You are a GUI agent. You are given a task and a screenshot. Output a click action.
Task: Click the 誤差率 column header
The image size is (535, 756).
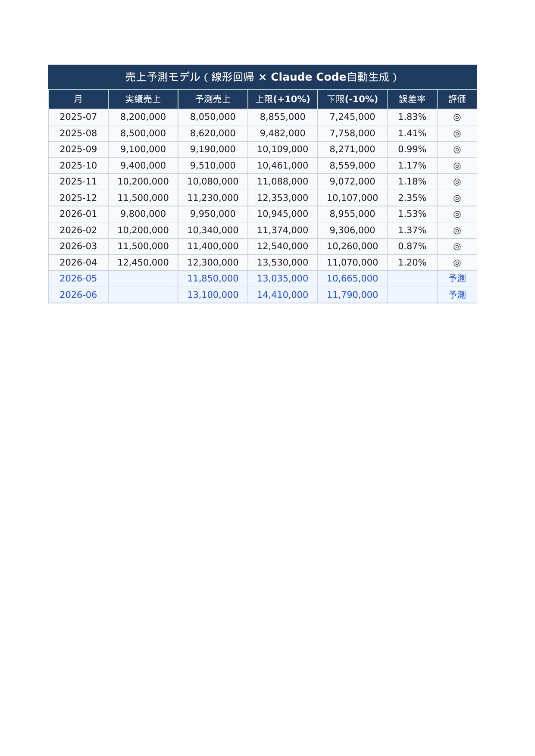point(412,99)
